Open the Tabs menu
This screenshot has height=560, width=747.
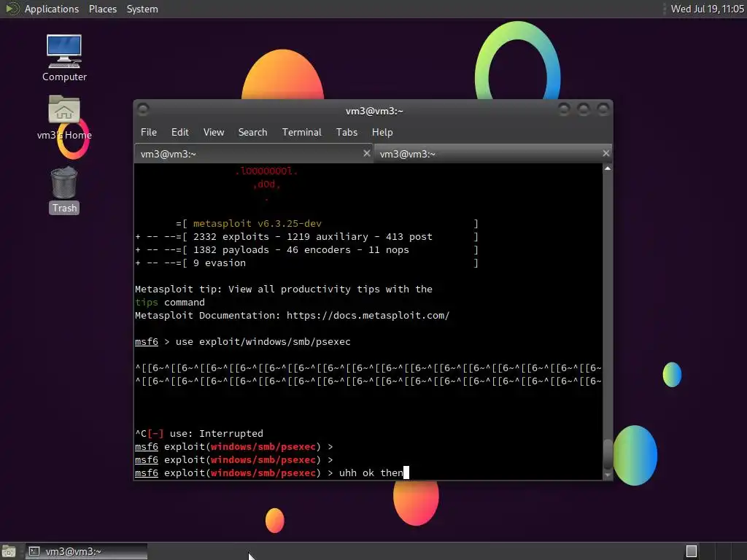347,133
